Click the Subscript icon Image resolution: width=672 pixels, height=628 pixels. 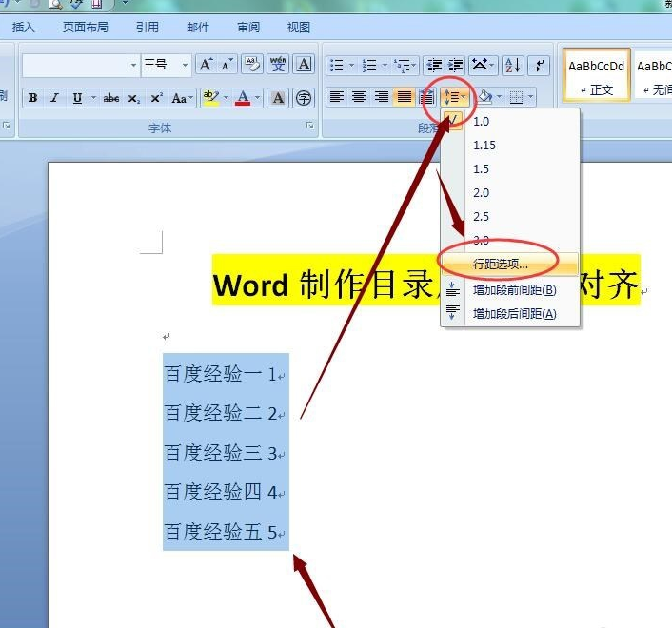point(133,98)
